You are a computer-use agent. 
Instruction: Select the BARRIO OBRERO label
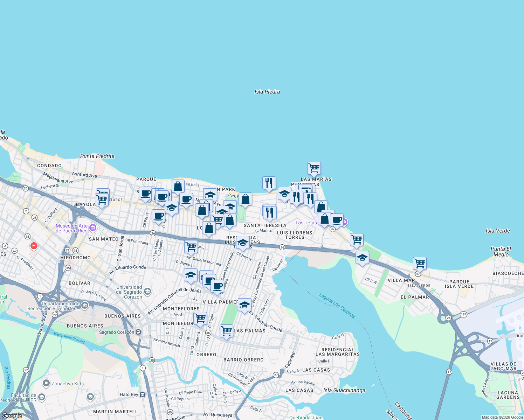coord(243,360)
